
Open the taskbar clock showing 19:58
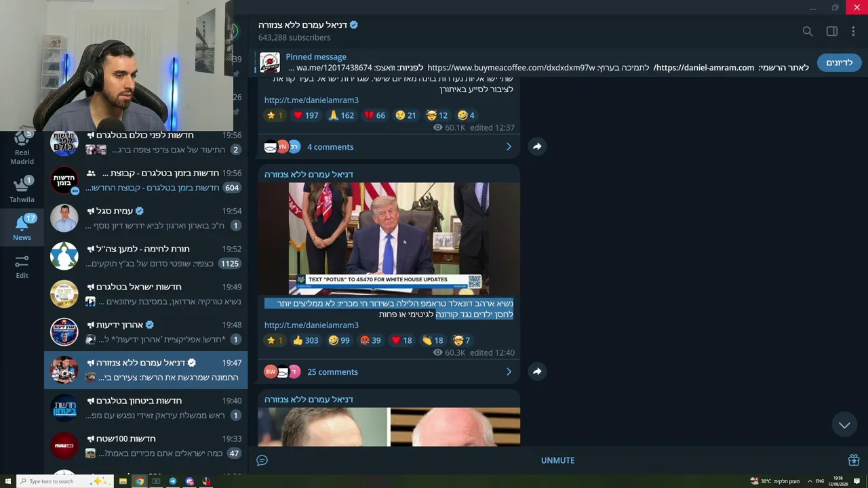pos(838,481)
